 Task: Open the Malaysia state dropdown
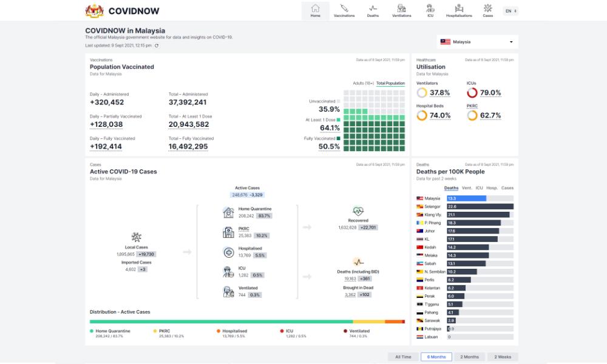[x=477, y=42]
